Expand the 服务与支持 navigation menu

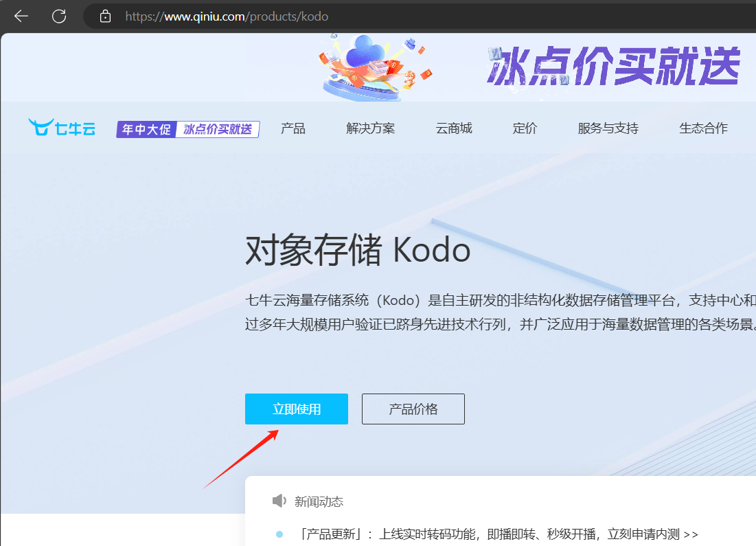point(608,128)
